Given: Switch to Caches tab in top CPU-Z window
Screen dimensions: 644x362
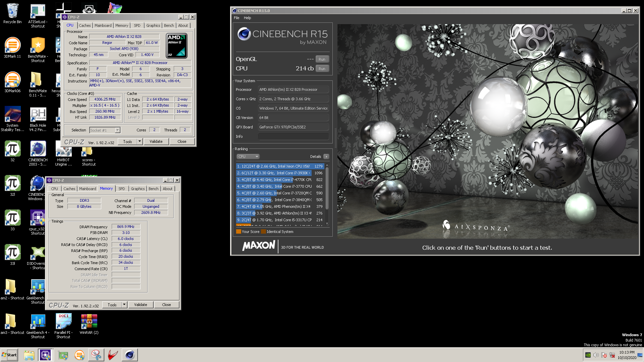Looking at the screenshot, I should [85, 25].
